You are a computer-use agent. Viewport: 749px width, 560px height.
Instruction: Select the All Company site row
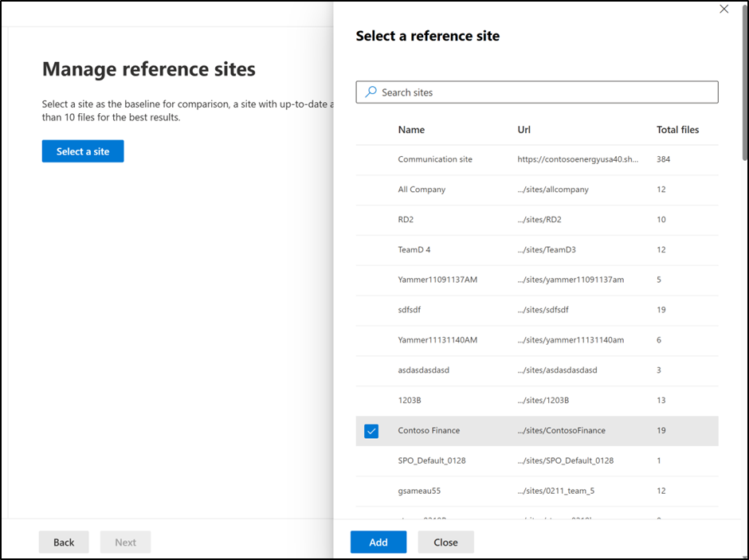(x=422, y=190)
